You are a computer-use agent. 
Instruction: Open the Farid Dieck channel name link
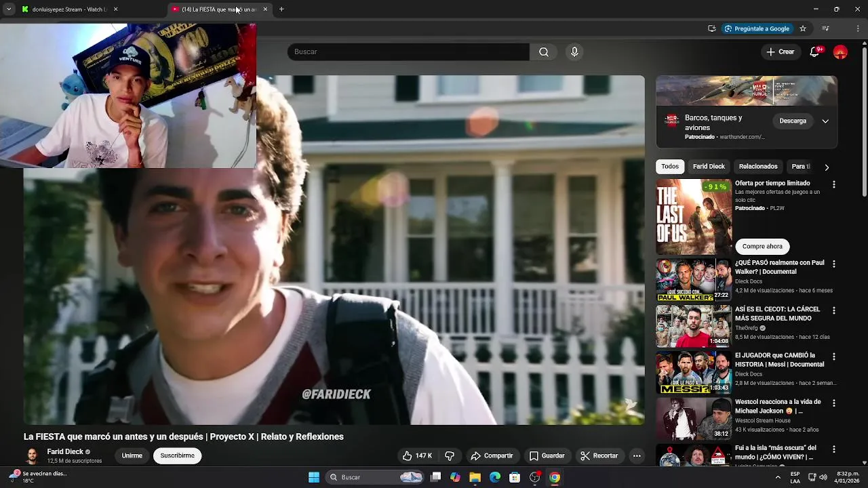pyautogui.click(x=65, y=452)
